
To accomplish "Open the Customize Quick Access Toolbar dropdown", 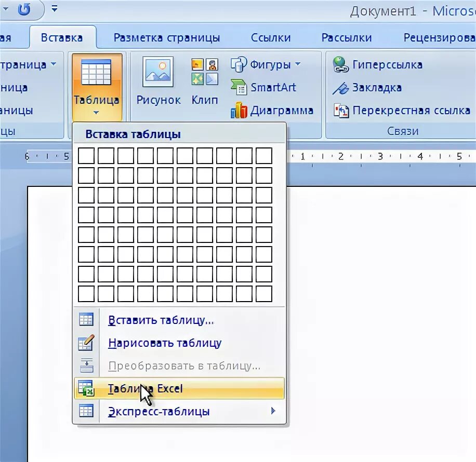I will (x=55, y=8).
